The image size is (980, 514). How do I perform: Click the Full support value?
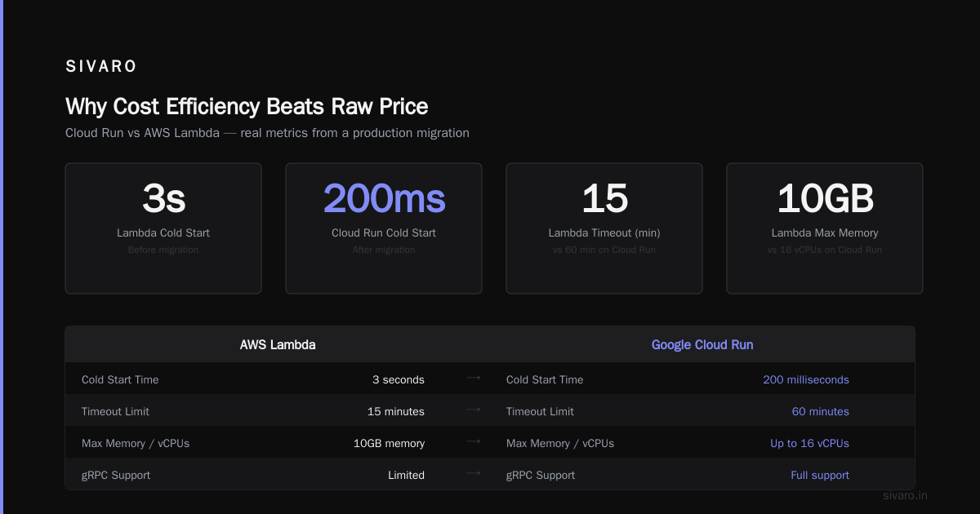(x=820, y=475)
